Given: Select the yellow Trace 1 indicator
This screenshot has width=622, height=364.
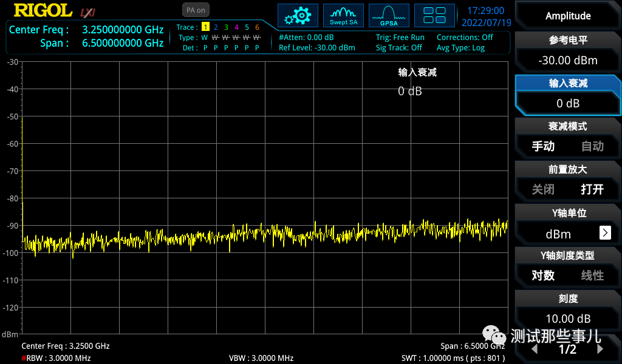Looking at the screenshot, I should (x=205, y=27).
